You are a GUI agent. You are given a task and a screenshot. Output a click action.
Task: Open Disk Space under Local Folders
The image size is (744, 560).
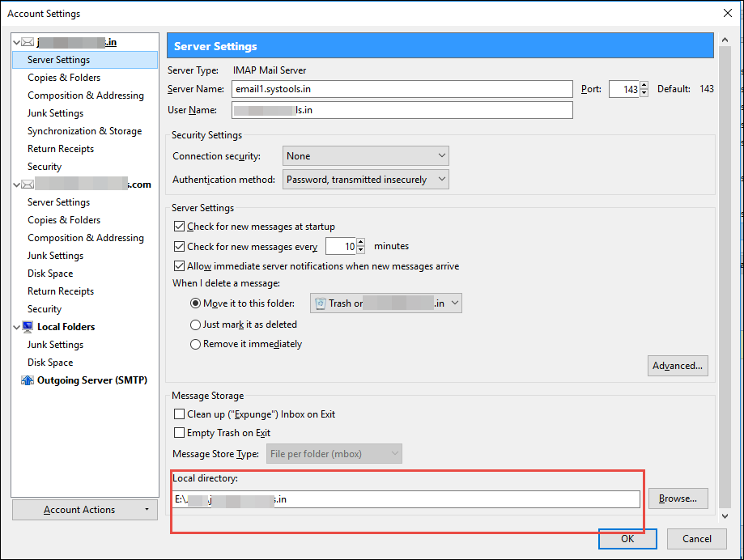(50, 363)
